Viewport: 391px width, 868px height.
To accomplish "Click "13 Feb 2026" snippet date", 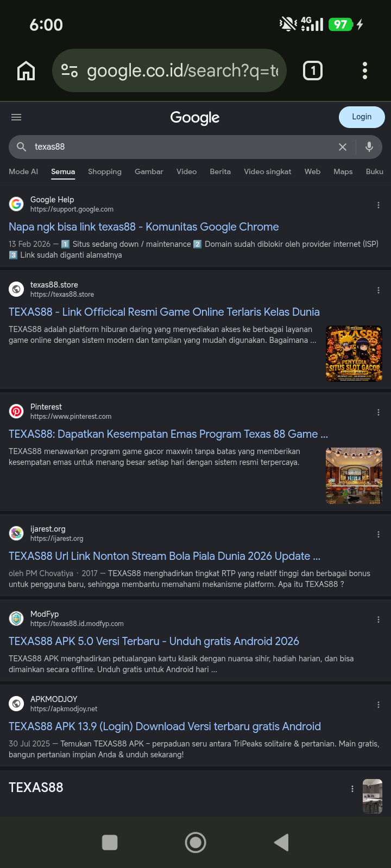I will 29,244.
